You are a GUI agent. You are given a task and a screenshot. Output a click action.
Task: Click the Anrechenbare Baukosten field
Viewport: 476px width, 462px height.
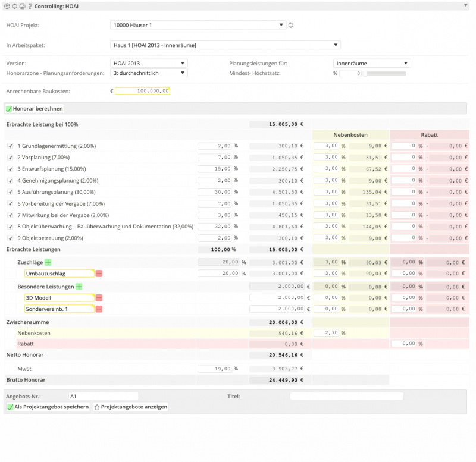pyautogui.click(x=142, y=91)
